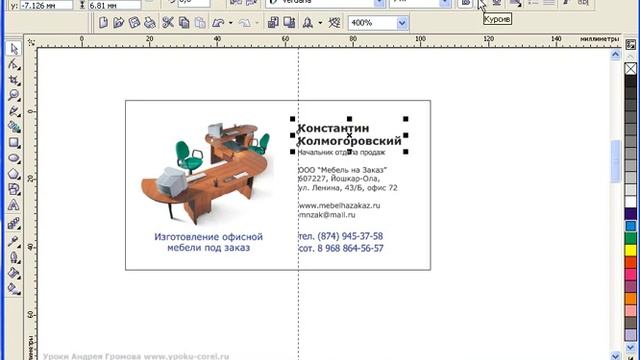Viewport: 640px width, 360px height.
Task: Select the Basic Shapes tool
Action: [13, 189]
